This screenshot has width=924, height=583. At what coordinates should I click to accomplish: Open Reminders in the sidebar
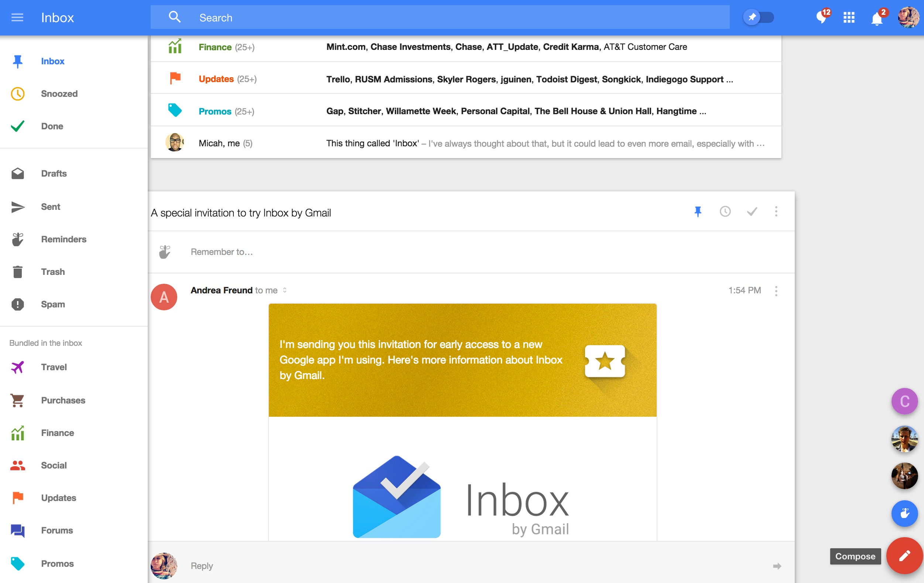[x=73, y=239]
